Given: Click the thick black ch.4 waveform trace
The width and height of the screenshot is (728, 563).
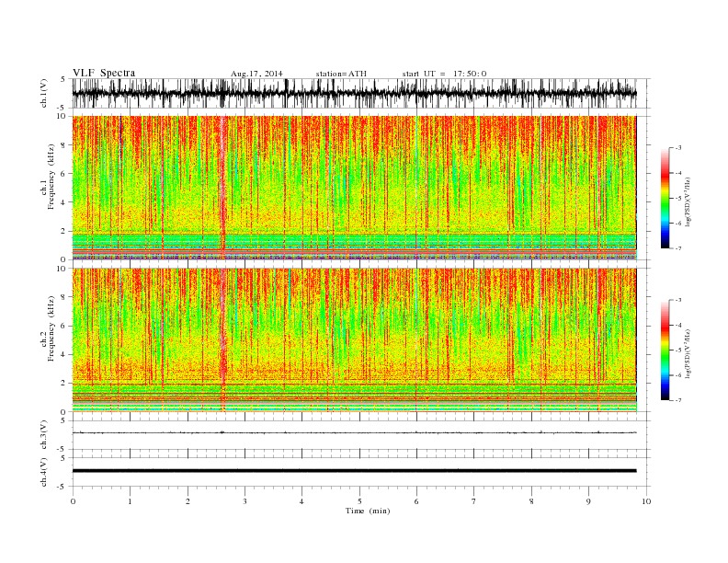Looking at the screenshot, I should coord(354,471).
